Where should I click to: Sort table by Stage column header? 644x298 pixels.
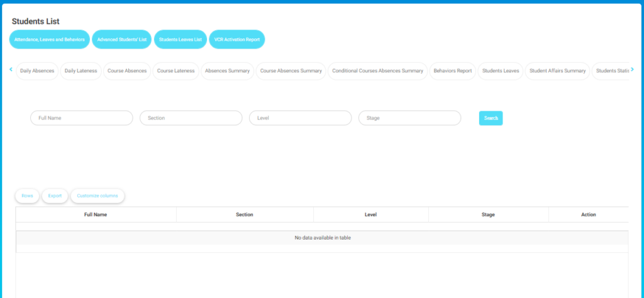[x=488, y=214]
